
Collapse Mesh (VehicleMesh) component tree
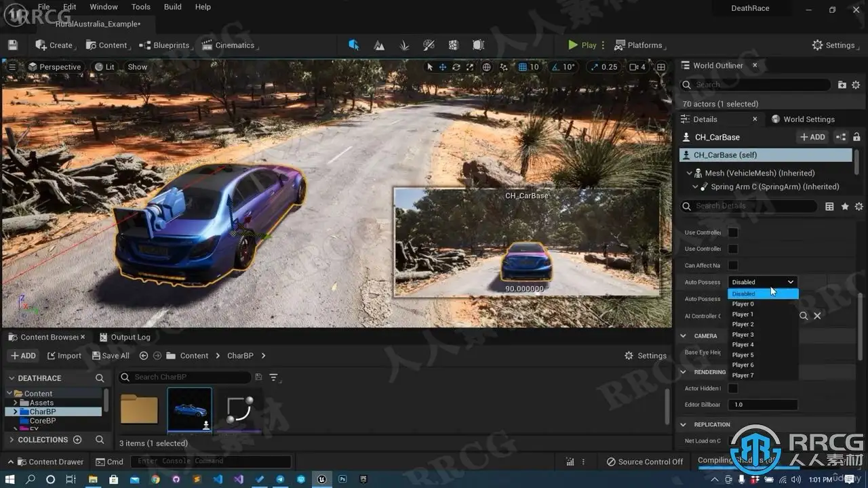tap(690, 174)
